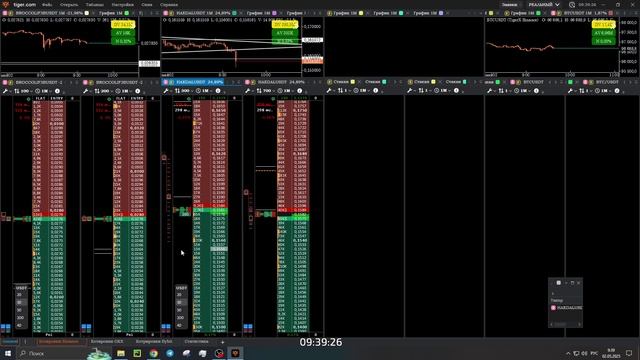The width and height of the screenshot is (640, 360).
Task: Choose volume 100 in BROCCOLIF3BUSDT USDT list
Action: click(x=20, y=318)
